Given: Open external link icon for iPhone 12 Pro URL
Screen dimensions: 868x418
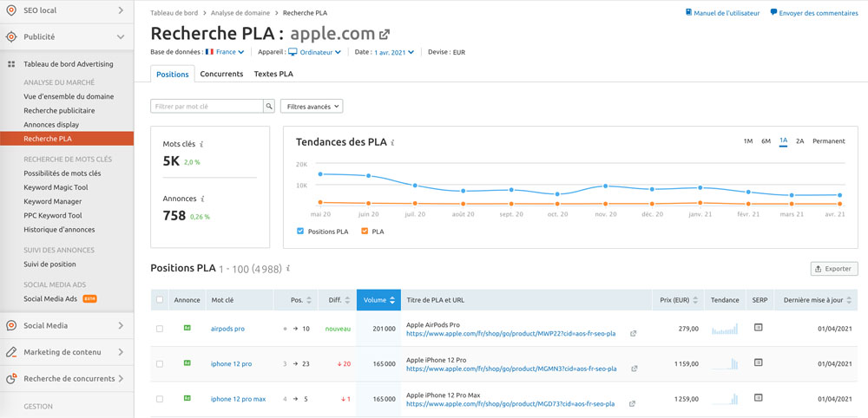Looking at the screenshot, I should [x=635, y=369].
